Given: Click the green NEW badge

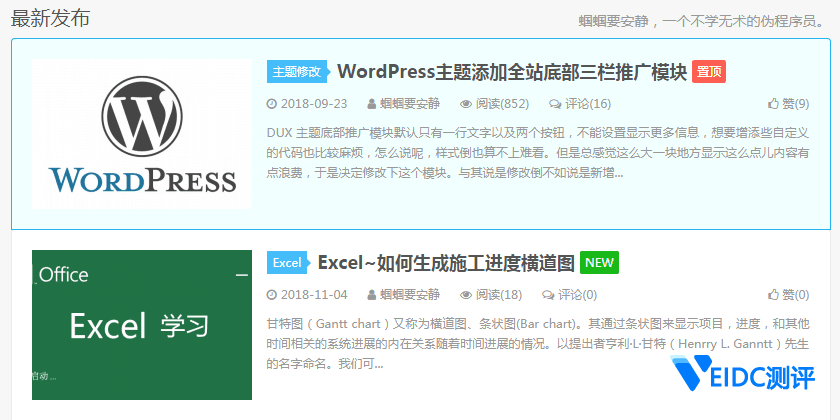Looking at the screenshot, I should (599, 262).
